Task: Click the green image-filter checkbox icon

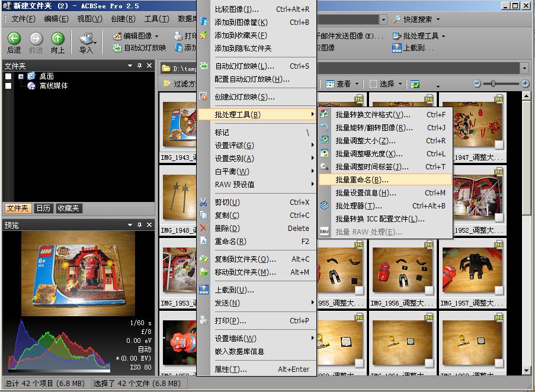Action: (x=416, y=83)
